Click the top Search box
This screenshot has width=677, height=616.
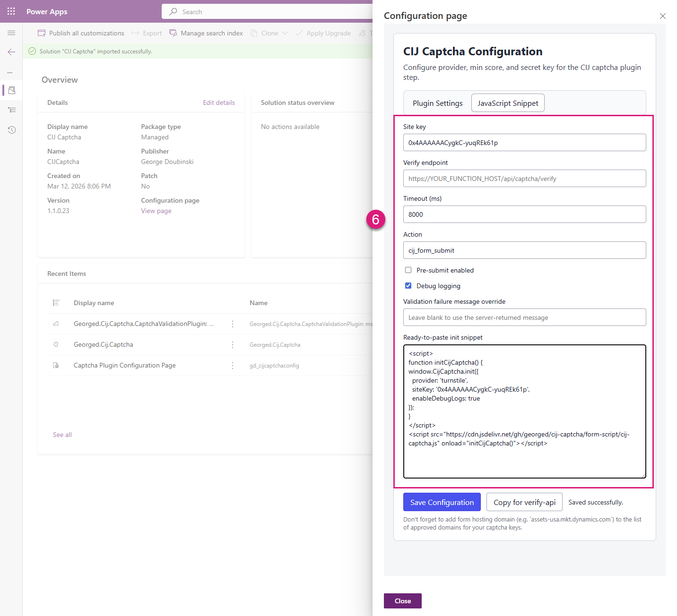(267, 12)
